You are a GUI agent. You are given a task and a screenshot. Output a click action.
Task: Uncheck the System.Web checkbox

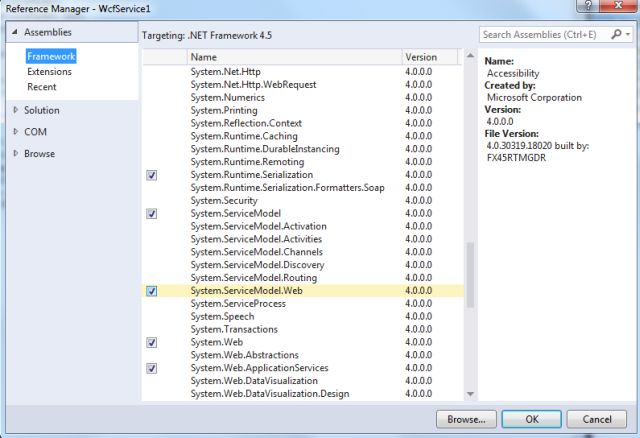click(x=151, y=342)
